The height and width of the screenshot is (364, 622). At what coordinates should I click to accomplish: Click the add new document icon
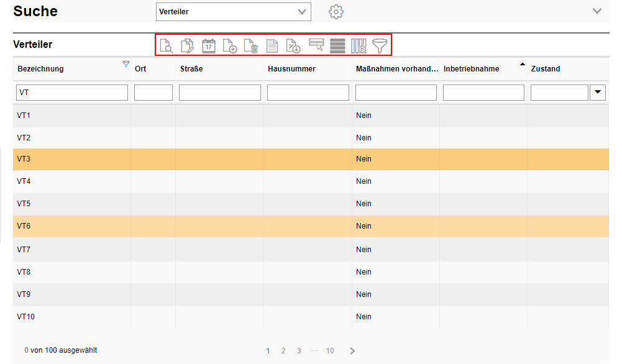pyautogui.click(x=230, y=45)
